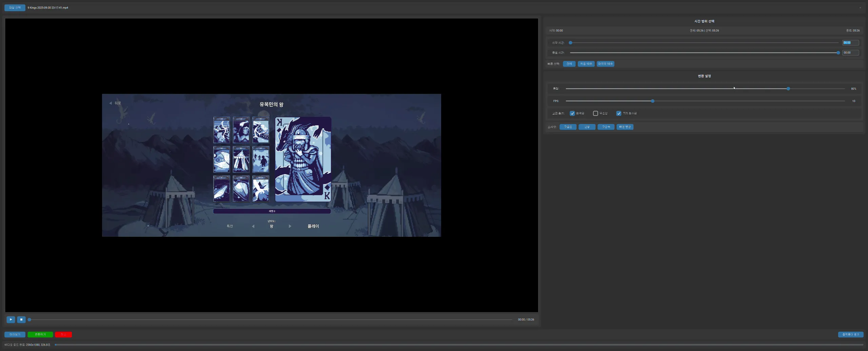Focus the 종료 시간 time input field
The height and width of the screenshot is (351, 868).
point(851,53)
